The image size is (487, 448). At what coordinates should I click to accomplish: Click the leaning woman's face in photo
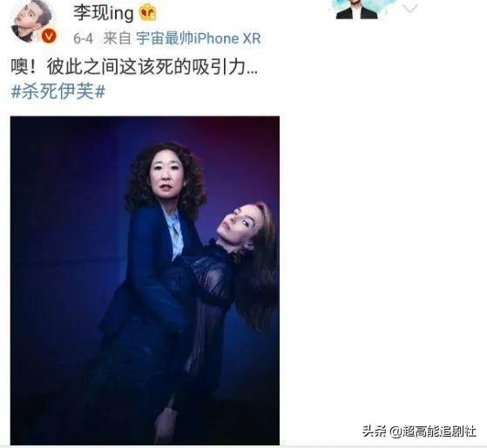click(237, 221)
